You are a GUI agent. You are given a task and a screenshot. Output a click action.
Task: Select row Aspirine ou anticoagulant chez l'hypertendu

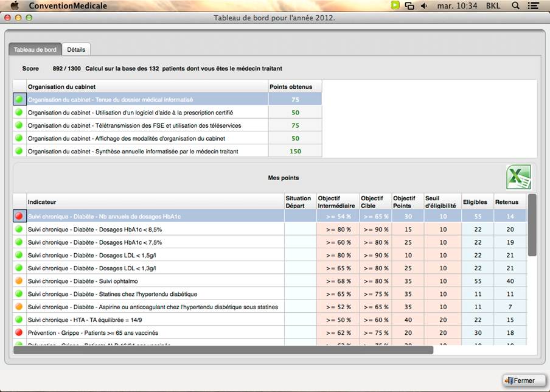(270, 307)
